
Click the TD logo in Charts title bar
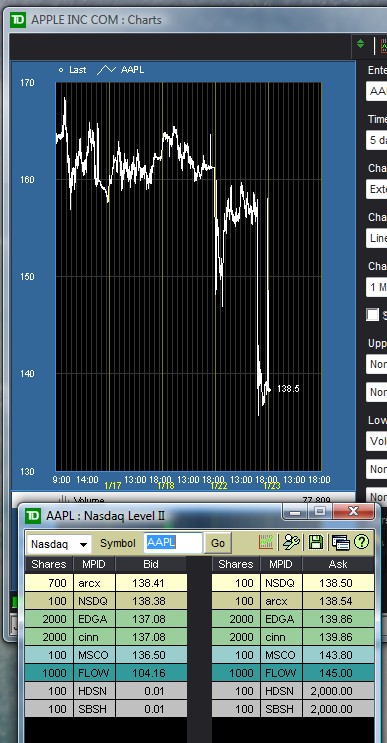19,20
